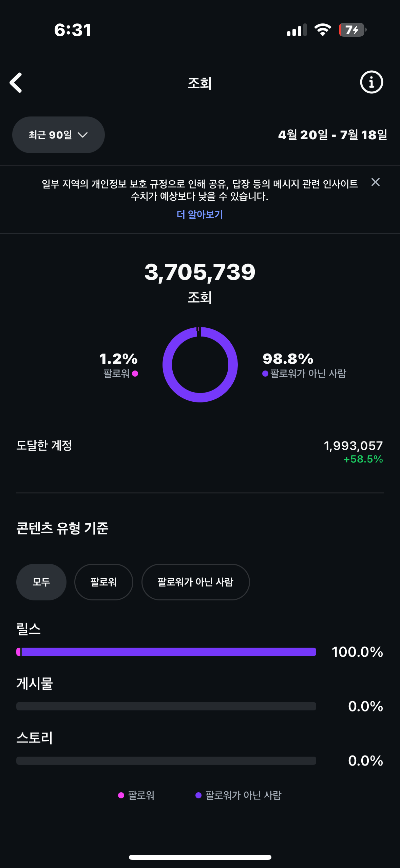
Task: Dismiss the privacy notice with X icon
Action: pos(375,182)
